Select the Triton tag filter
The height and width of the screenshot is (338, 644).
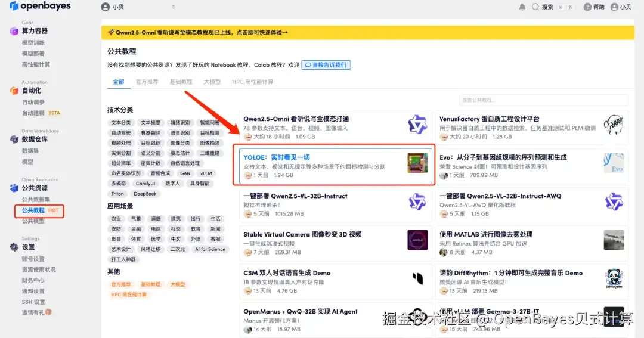coord(117,194)
